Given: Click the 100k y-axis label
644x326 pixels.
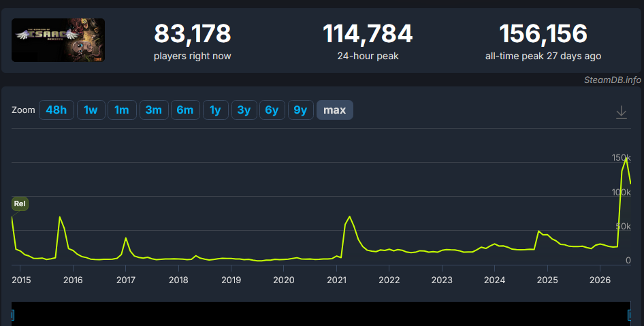Looking at the screenshot, I should pyautogui.click(x=621, y=192).
